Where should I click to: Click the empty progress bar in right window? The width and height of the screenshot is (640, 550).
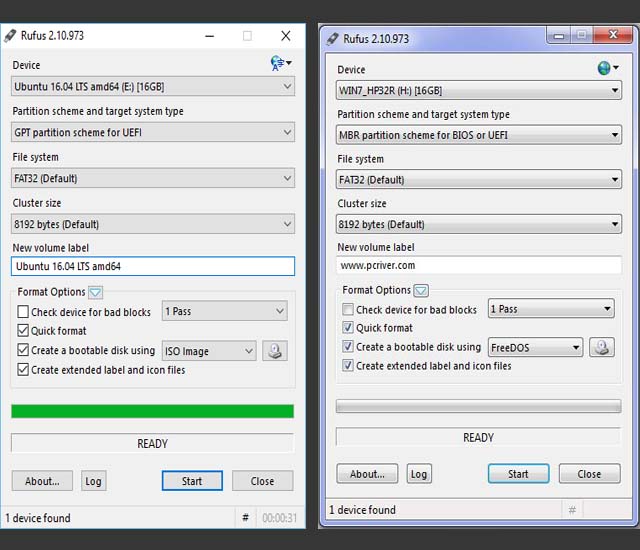coord(479,406)
